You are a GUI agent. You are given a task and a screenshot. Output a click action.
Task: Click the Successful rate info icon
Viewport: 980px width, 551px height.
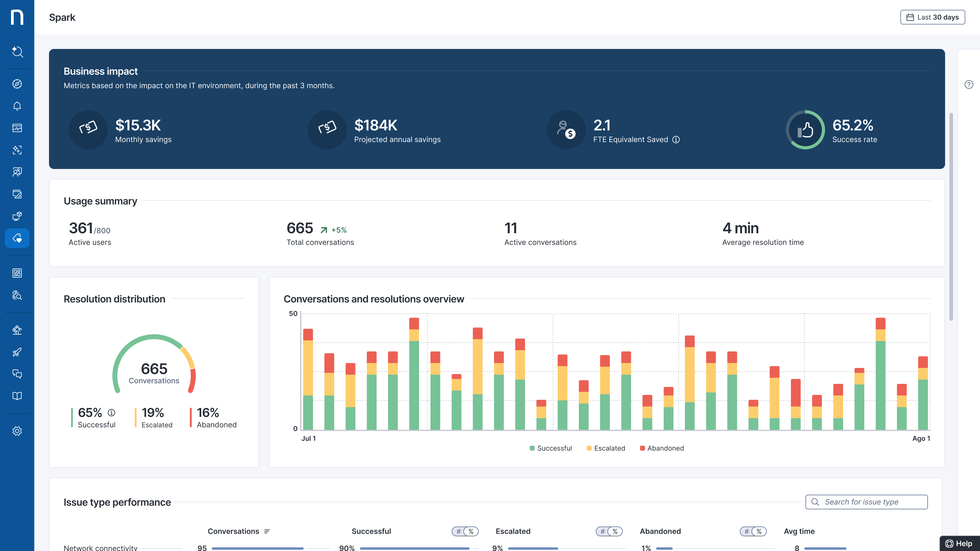tap(111, 413)
